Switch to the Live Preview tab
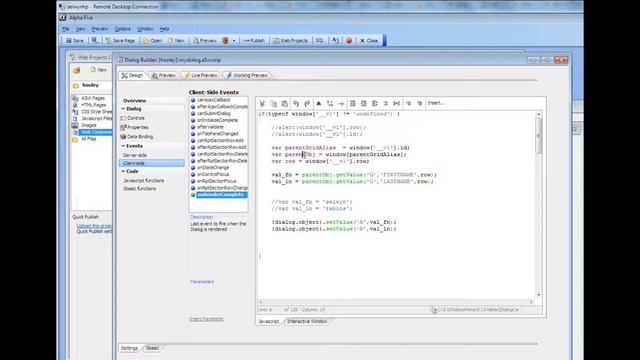The height and width of the screenshot is (360, 640). click(201, 76)
